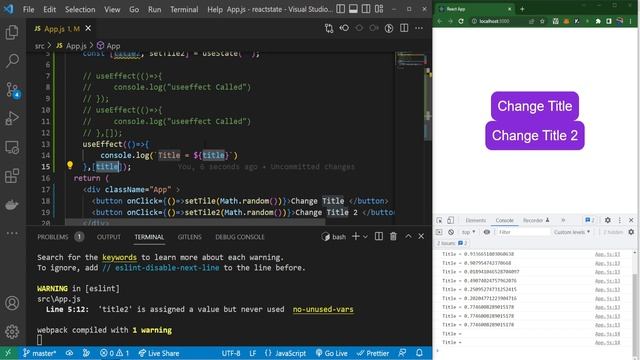Viewport: 640px width, 360px height.
Task: Open the Run and Debug view
Action: pos(12,118)
